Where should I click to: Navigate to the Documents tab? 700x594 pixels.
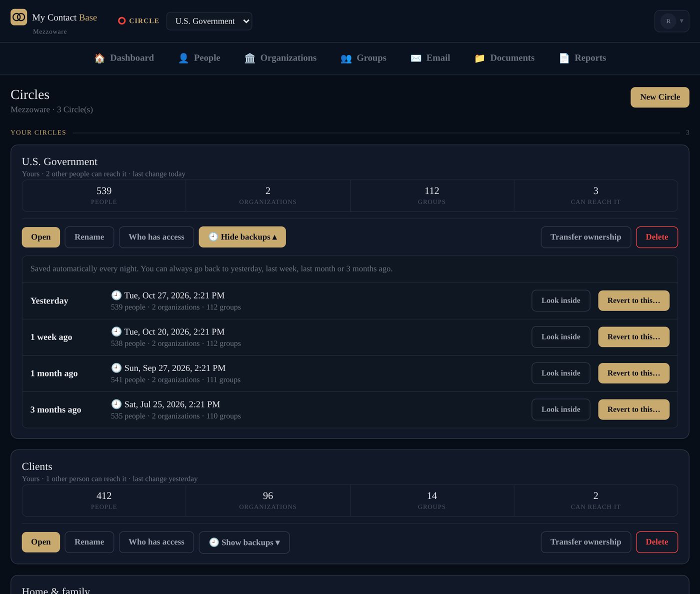pyautogui.click(x=504, y=58)
